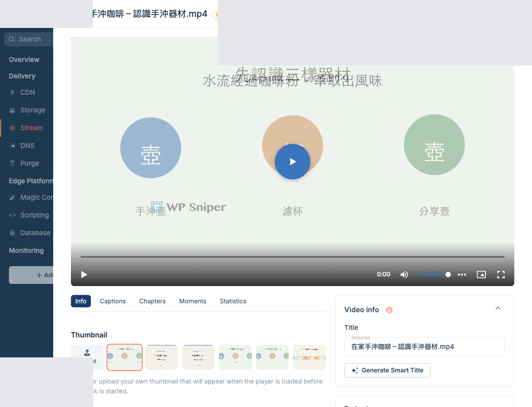Click the Delivery section heading
This screenshot has height=407, width=532.
(x=22, y=76)
